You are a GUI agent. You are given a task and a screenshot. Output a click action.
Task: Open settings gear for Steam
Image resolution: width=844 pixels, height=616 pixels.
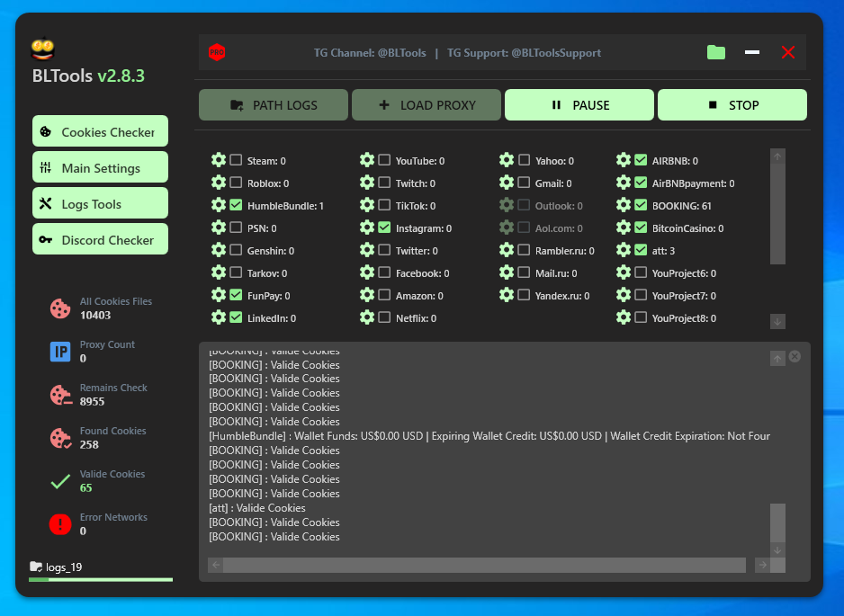coord(219,160)
